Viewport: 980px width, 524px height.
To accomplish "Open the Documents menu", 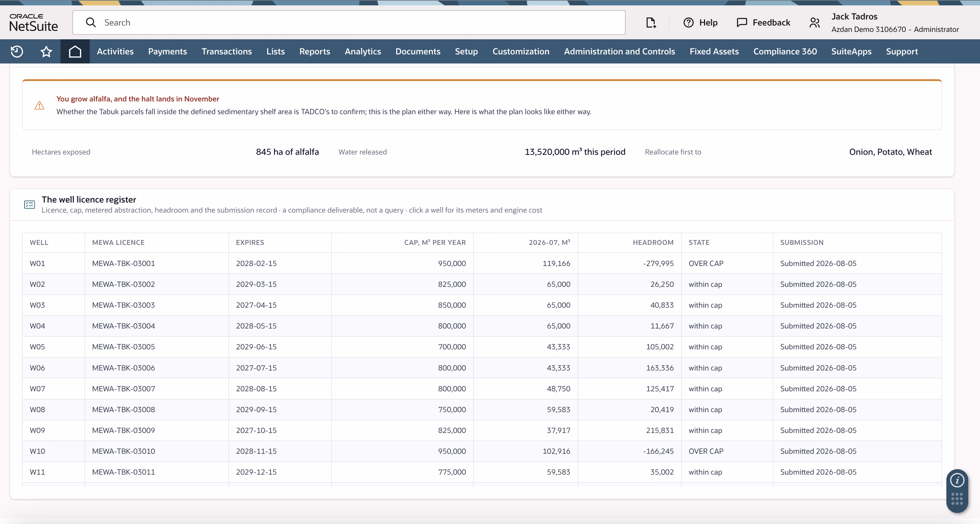I will pyautogui.click(x=418, y=51).
